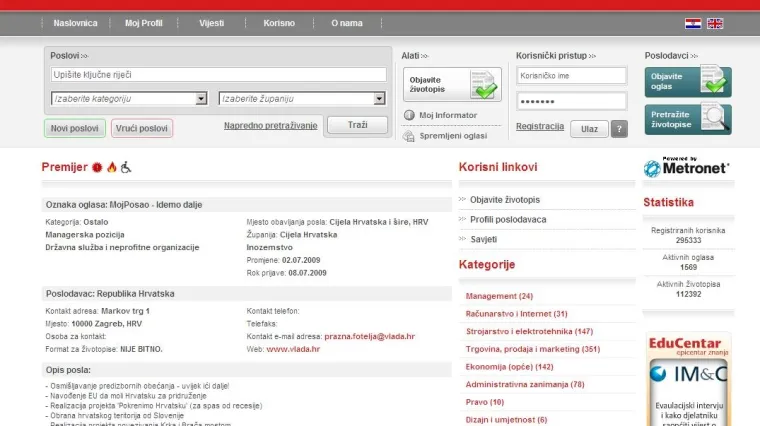760x426 pixels.
Task: Open Trgovina, prodaja i marketing (351) category
Action: [533, 349]
